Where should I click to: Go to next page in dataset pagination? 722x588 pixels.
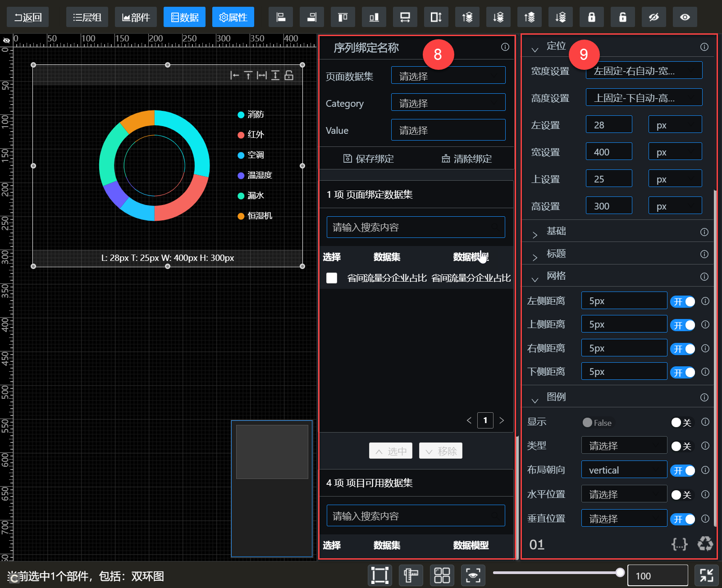click(x=502, y=420)
